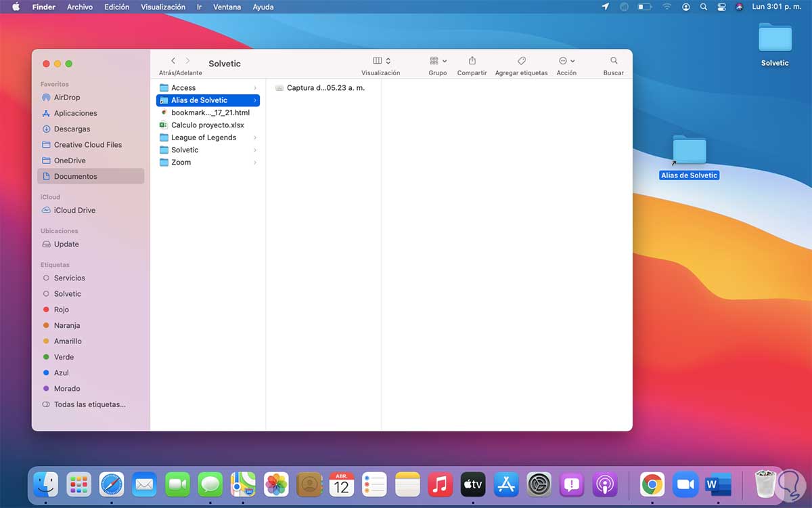The height and width of the screenshot is (508, 812).
Task: Open the Apple menu
Action: click(x=16, y=7)
